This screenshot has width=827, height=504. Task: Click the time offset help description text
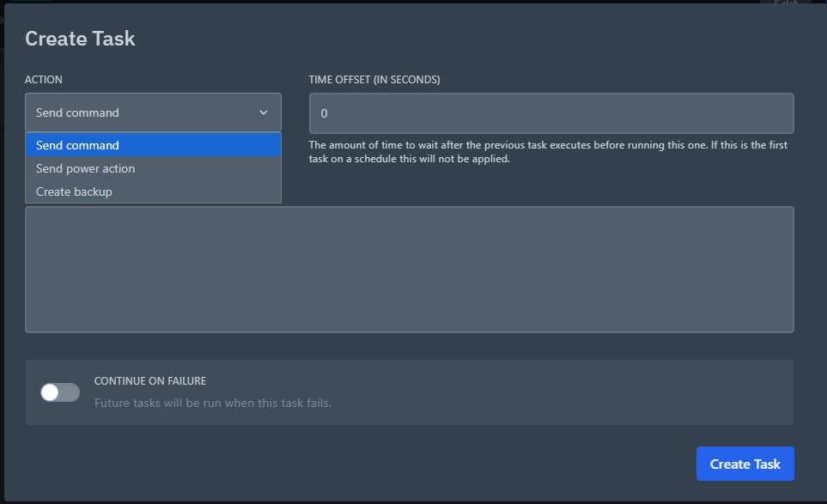[x=548, y=152]
